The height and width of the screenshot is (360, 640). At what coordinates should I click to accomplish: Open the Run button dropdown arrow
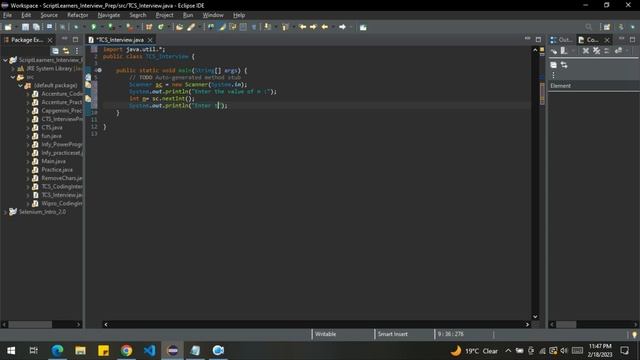coord(102,27)
